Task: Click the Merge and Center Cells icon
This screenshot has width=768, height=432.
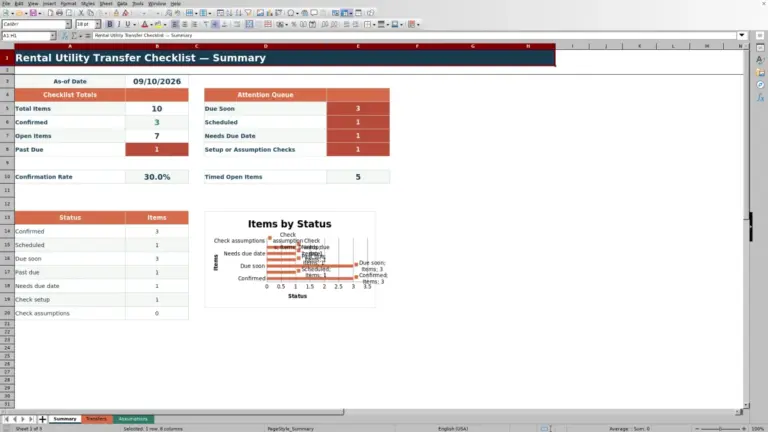Action: coord(249,24)
